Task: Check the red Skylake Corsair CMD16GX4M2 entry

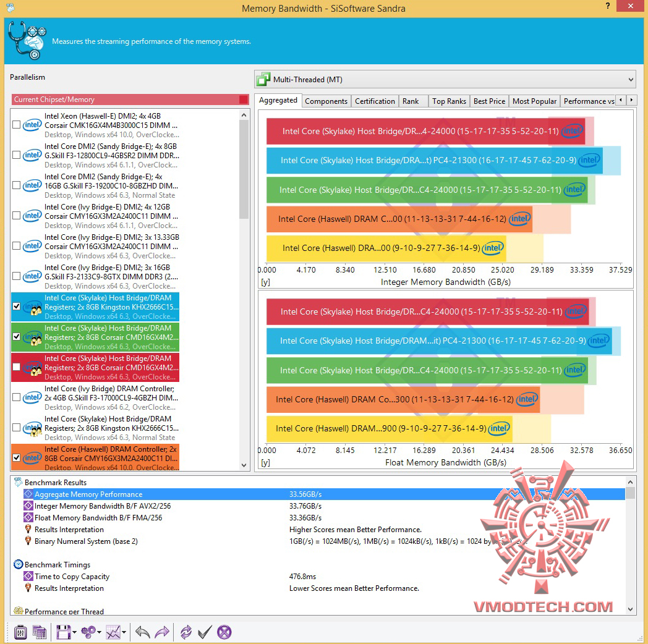Action: tap(17, 367)
